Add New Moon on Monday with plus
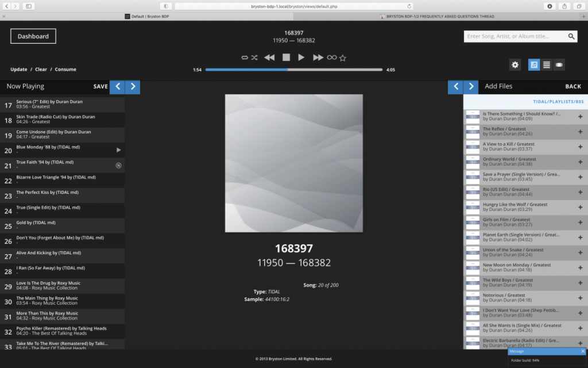This screenshot has width=588, height=368. (x=580, y=268)
